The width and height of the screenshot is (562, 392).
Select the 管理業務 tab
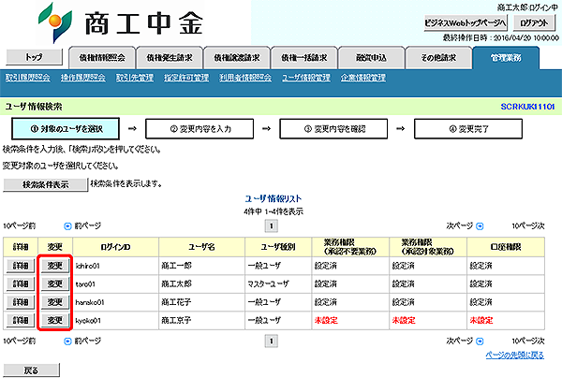point(506,58)
